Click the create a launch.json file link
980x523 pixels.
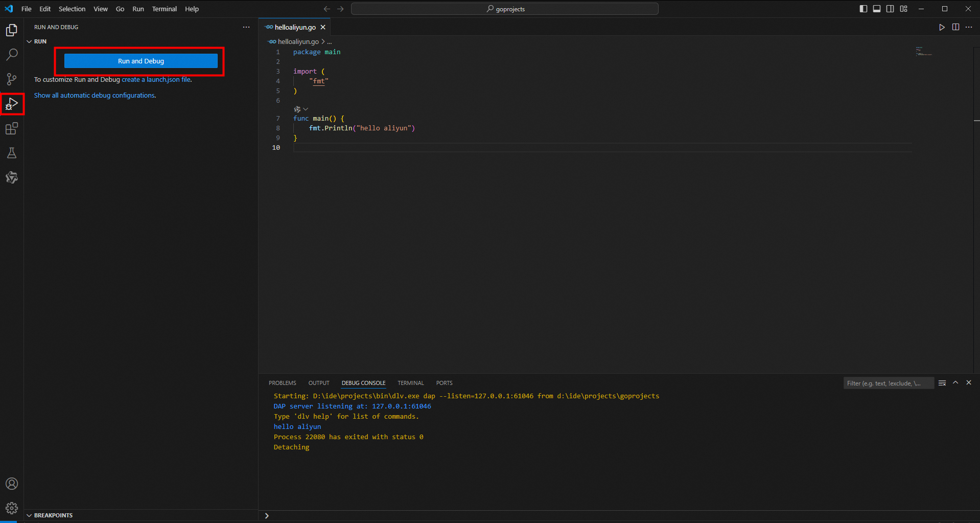[156, 80]
